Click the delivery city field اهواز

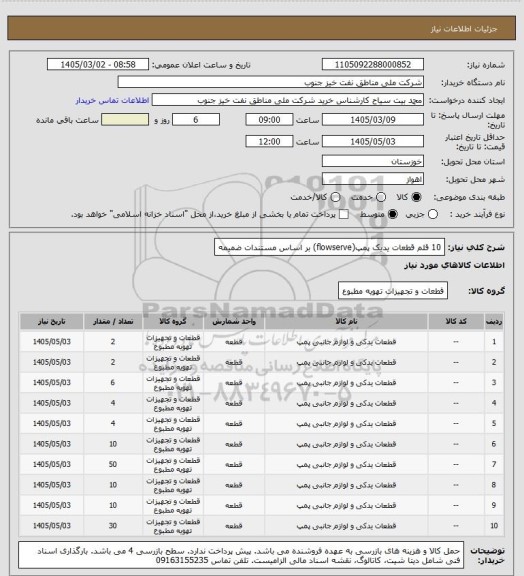(x=373, y=179)
